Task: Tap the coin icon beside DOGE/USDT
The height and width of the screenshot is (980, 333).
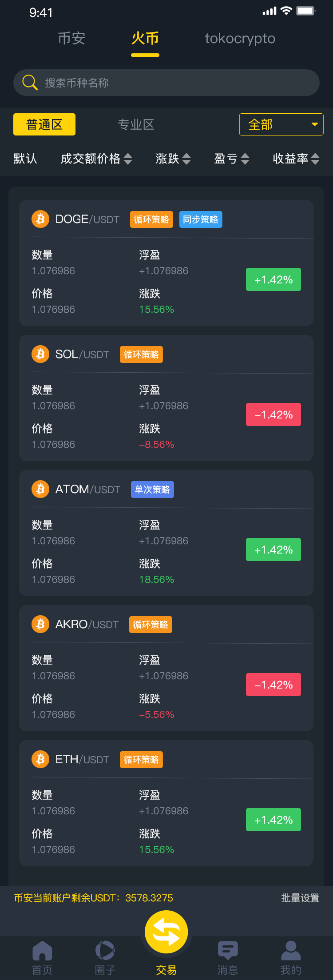Action: [40, 219]
